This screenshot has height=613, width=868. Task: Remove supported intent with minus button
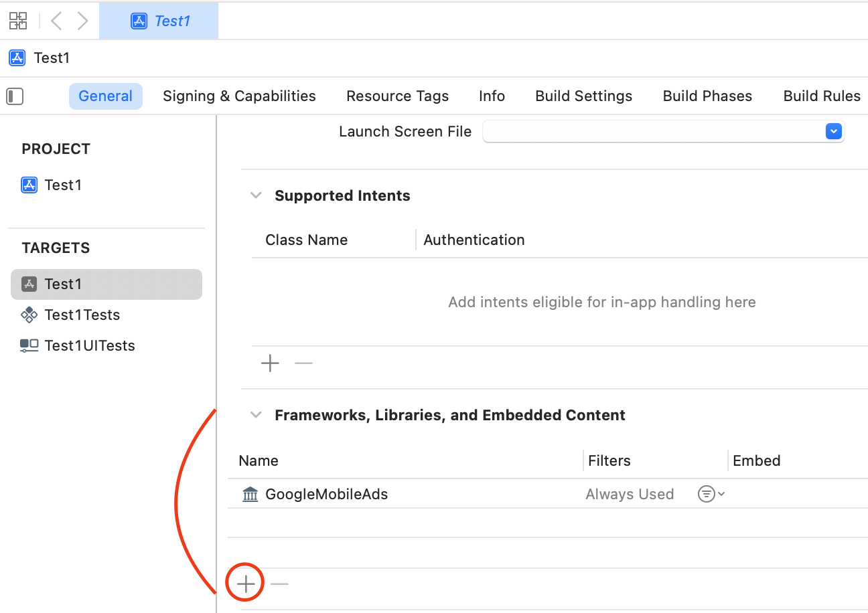[x=303, y=363]
